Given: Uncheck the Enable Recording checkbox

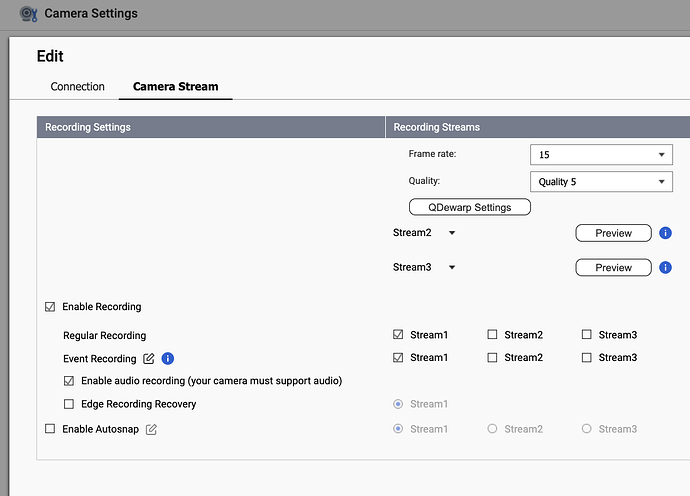Looking at the screenshot, I should 50,307.
